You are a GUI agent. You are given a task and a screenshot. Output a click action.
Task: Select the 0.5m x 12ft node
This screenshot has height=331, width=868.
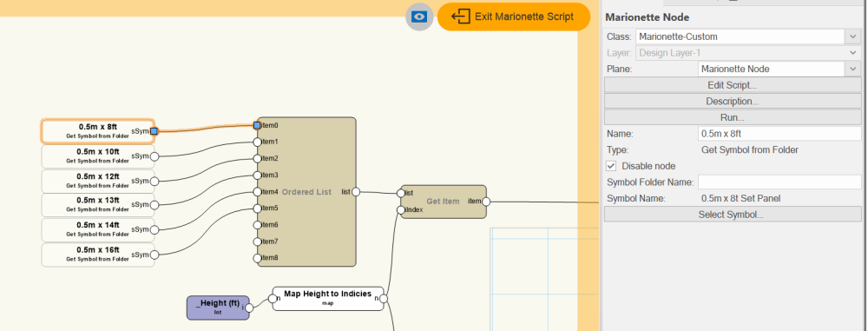[x=98, y=181]
